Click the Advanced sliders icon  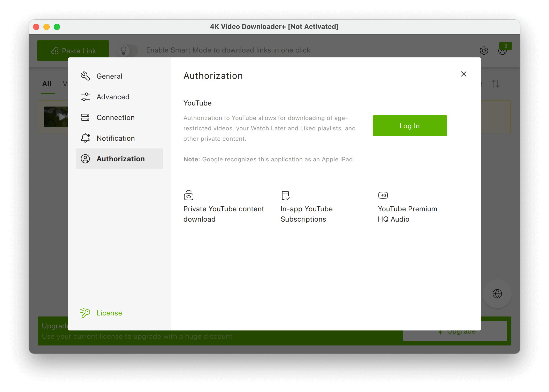85,97
